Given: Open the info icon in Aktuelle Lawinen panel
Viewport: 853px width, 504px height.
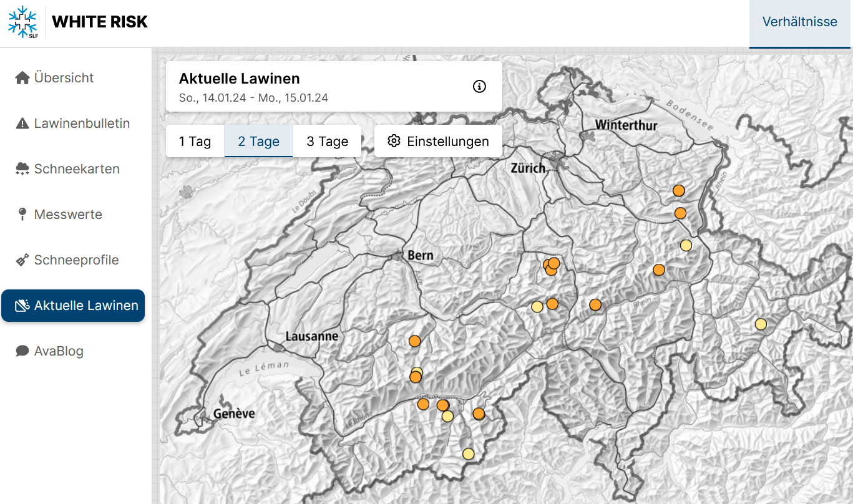Looking at the screenshot, I should pyautogui.click(x=479, y=87).
